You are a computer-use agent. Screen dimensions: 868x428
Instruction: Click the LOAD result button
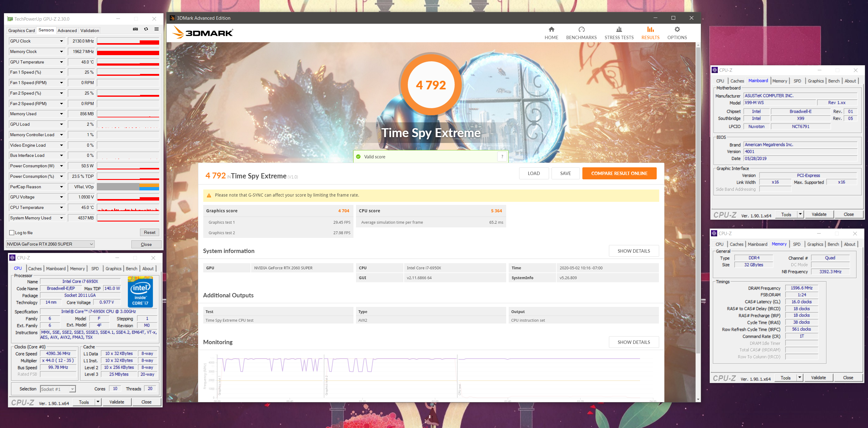click(x=534, y=173)
